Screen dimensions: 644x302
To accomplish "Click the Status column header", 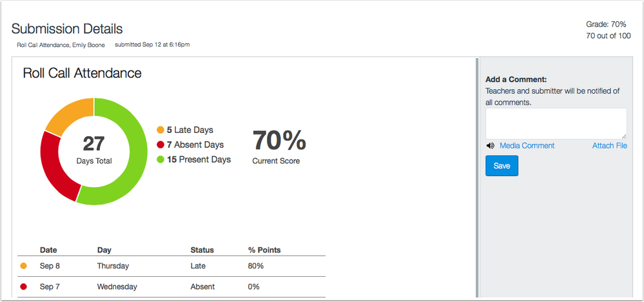I will 202,250.
